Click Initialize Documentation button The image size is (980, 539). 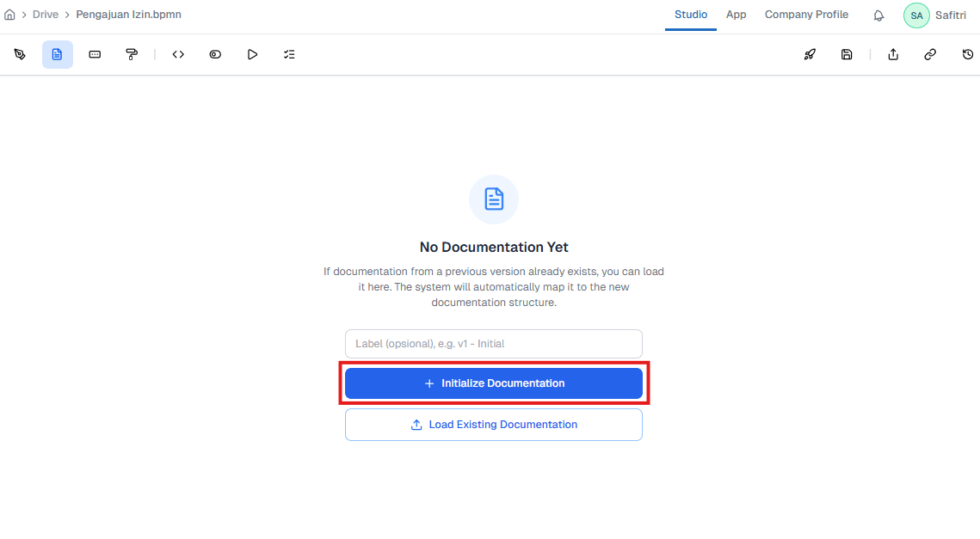tap(493, 383)
